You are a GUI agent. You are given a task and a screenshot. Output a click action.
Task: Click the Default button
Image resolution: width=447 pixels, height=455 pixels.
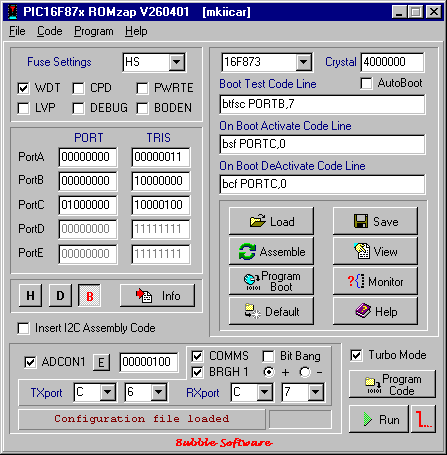coord(271,311)
